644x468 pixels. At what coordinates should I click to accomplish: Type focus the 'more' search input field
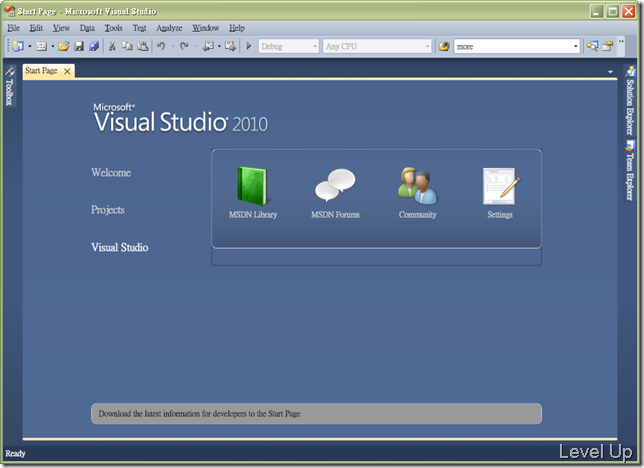513,46
